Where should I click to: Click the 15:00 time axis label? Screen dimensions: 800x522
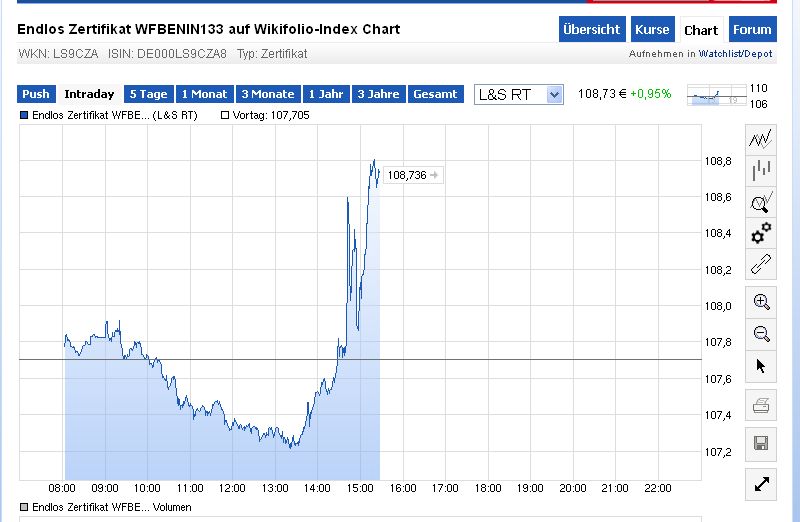(x=360, y=488)
